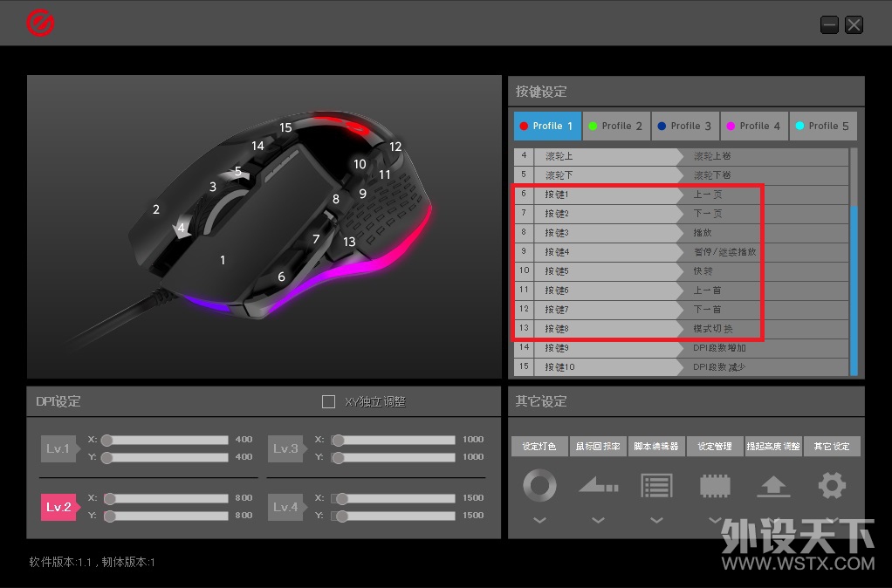Open the other settings gear icon
Viewport: 892px width, 588px height.
832,485
